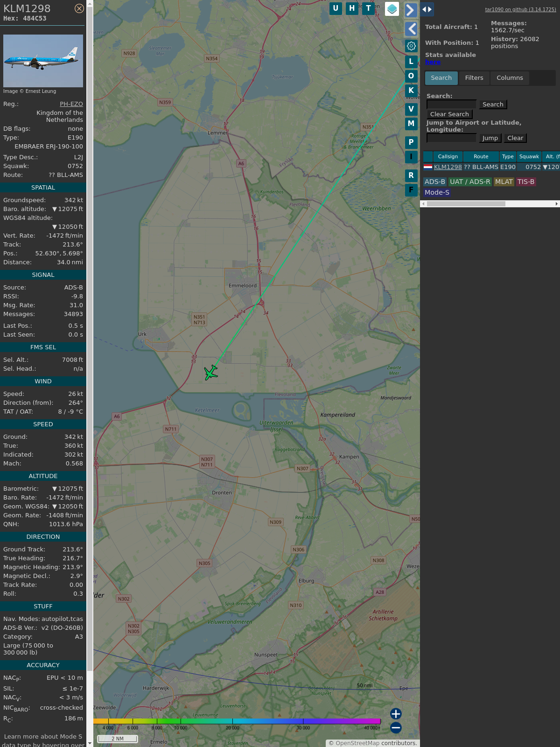Click the WIND section header
This screenshot has width=560, height=747.
click(43, 381)
